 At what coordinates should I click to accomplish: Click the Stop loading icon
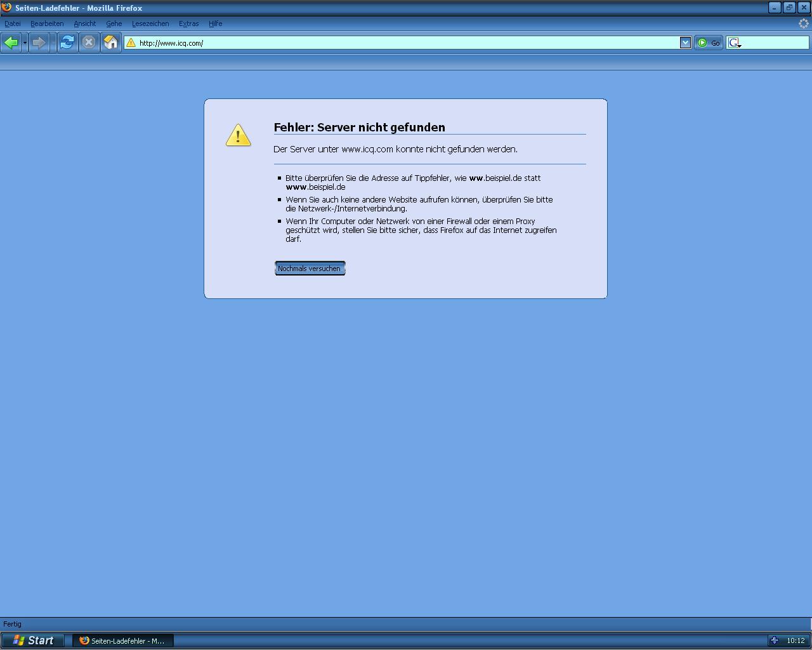(89, 43)
